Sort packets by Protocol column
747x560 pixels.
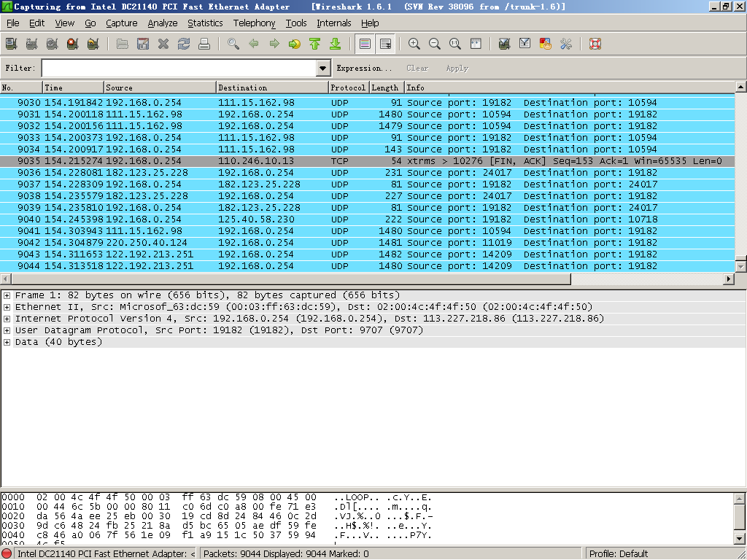coord(349,87)
